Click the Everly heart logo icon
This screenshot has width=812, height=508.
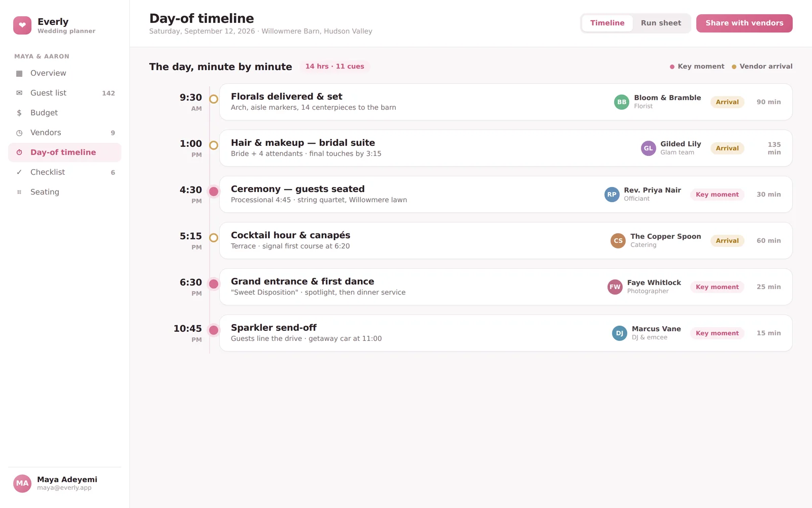tap(22, 25)
